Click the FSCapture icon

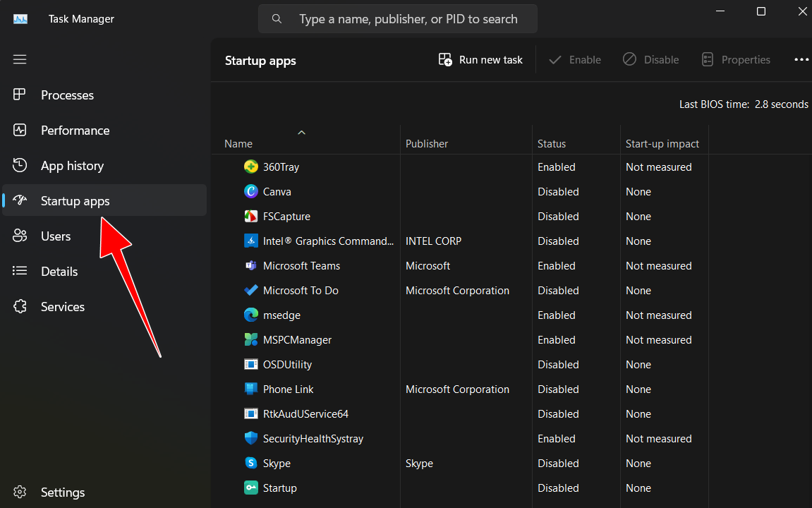tap(251, 216)
